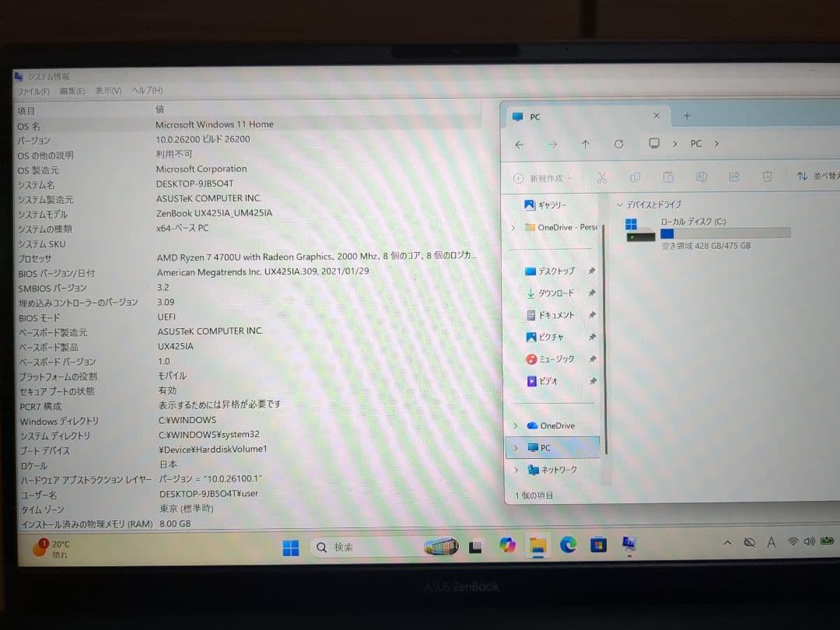The image size is (840, 630).
Task: Open File Explorer from taskbar
Action: click(x=538, y=546)
